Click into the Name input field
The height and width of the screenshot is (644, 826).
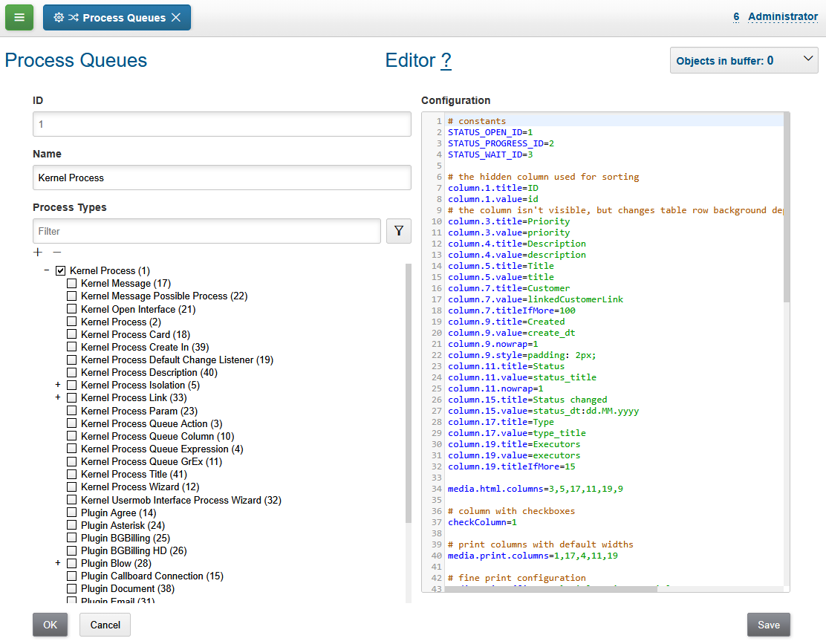221,178
